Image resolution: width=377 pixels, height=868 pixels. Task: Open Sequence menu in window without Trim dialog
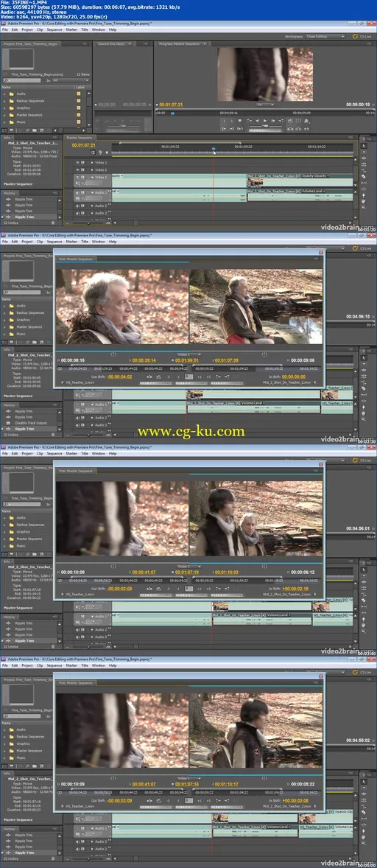coord(54,30)
